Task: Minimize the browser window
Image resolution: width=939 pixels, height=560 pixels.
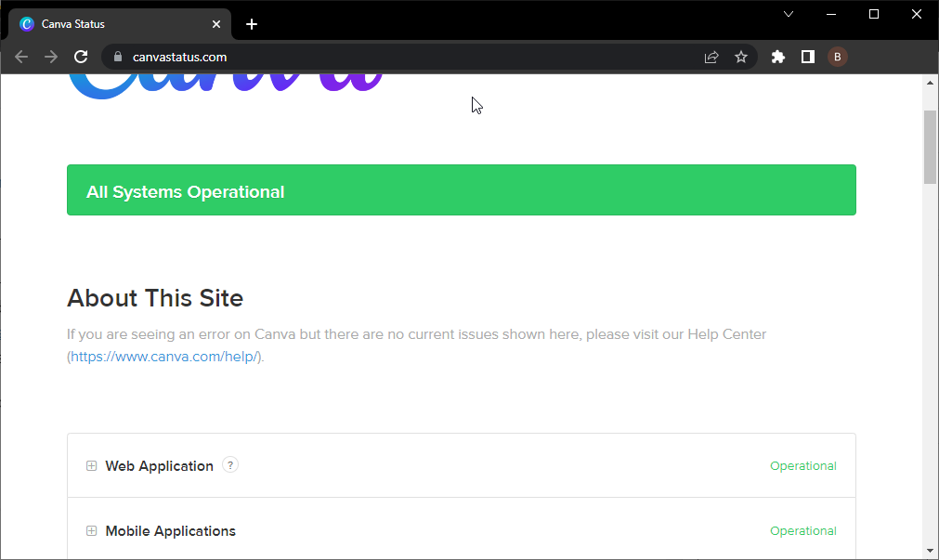Action: coord(831,14)
